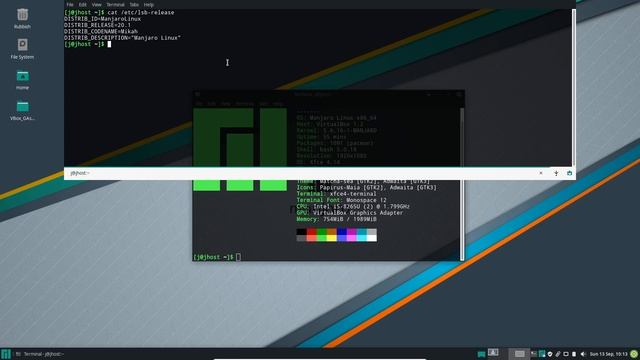This screenshot has width=640, height=360.
Task: Open the Terminal menu in drop-down terminal
Action: 115,4
